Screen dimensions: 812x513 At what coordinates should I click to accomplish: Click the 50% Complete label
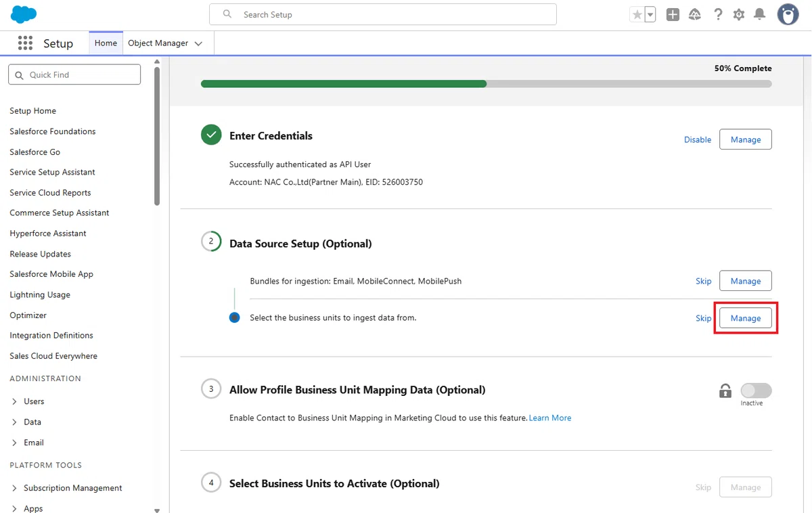coord(743,68)
